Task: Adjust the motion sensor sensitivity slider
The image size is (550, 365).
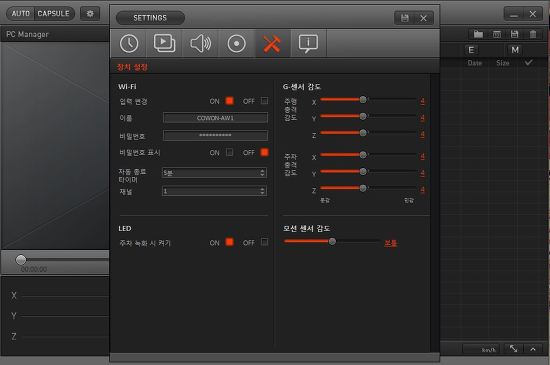Action: 332,241
